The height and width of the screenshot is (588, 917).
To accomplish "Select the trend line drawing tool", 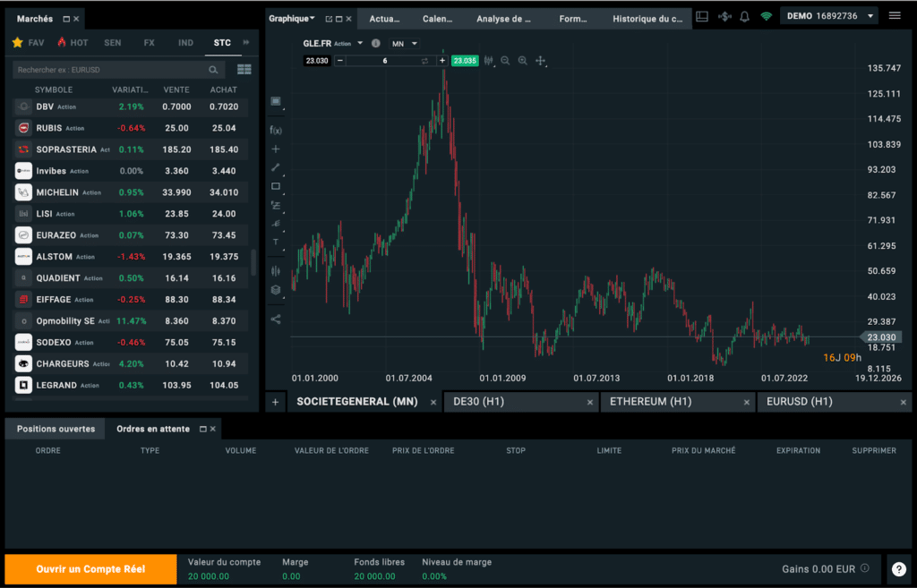I will [276, 167].
